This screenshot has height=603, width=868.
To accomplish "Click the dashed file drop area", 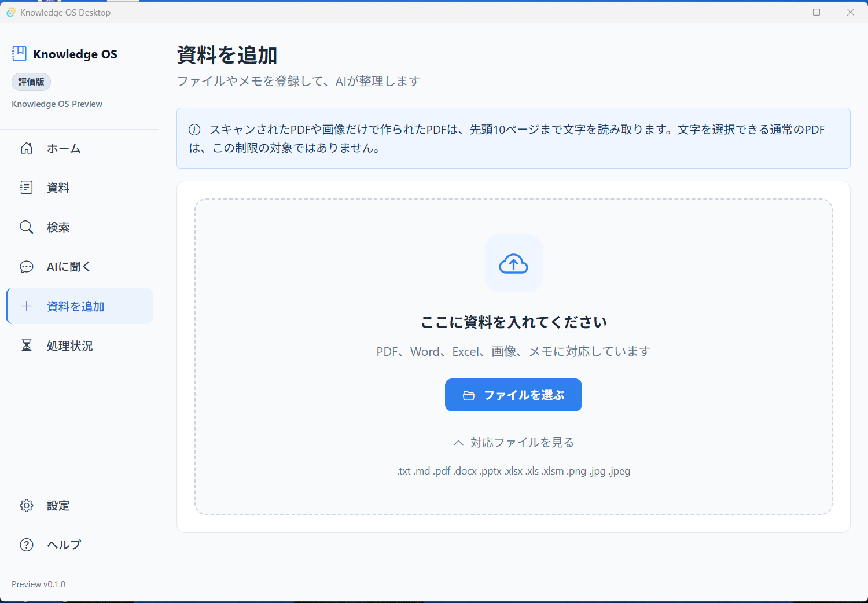I will click(513, 357).
